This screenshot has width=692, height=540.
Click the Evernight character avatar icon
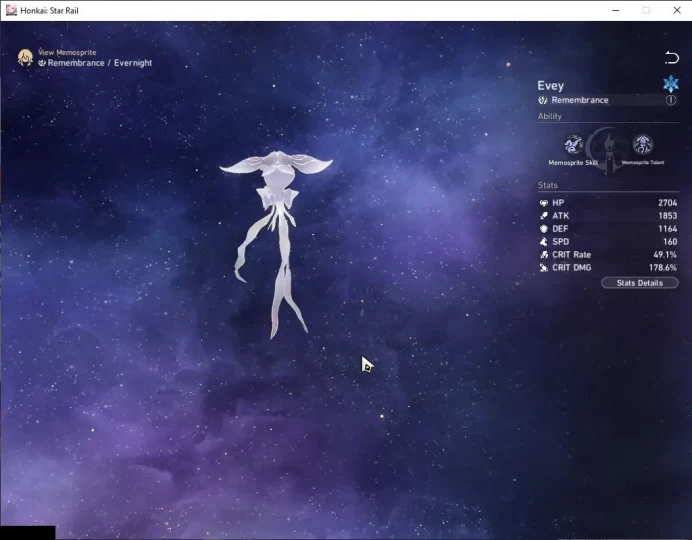25,57
